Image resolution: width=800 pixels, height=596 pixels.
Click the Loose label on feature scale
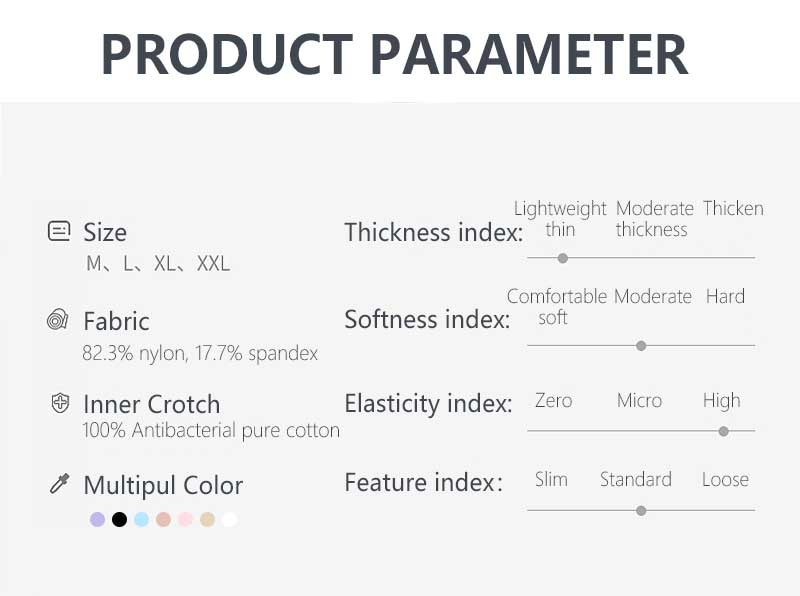click(725, 479)
